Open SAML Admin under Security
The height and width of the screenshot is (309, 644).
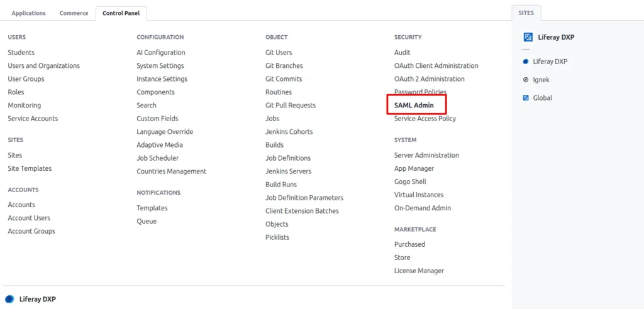(x=414, y=106)
